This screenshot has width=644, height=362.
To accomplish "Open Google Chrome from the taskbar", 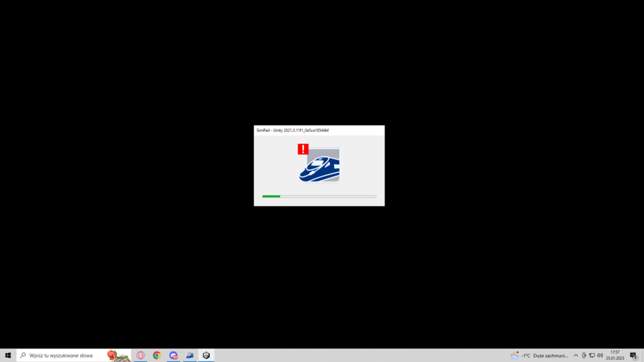I will click(156, 356).
